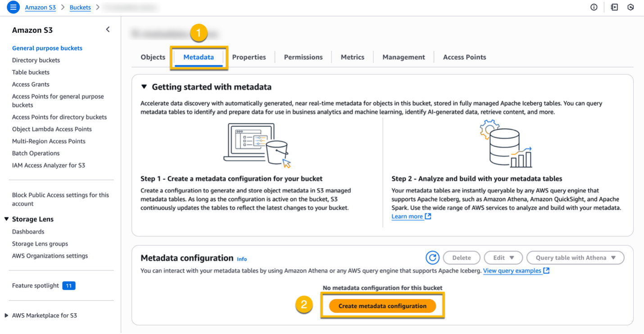Viewport: 644px width, 334px height.
Task: Click external link icon beside Learn more
Action: (x=428, y=217)
